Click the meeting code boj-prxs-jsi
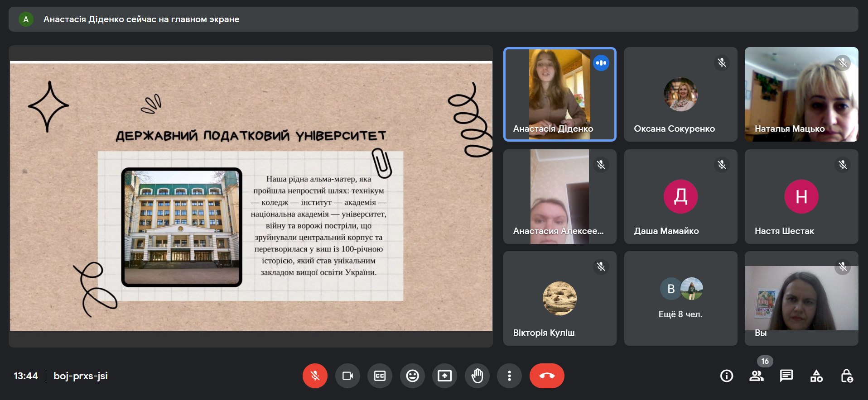 [x=81, y=376]
